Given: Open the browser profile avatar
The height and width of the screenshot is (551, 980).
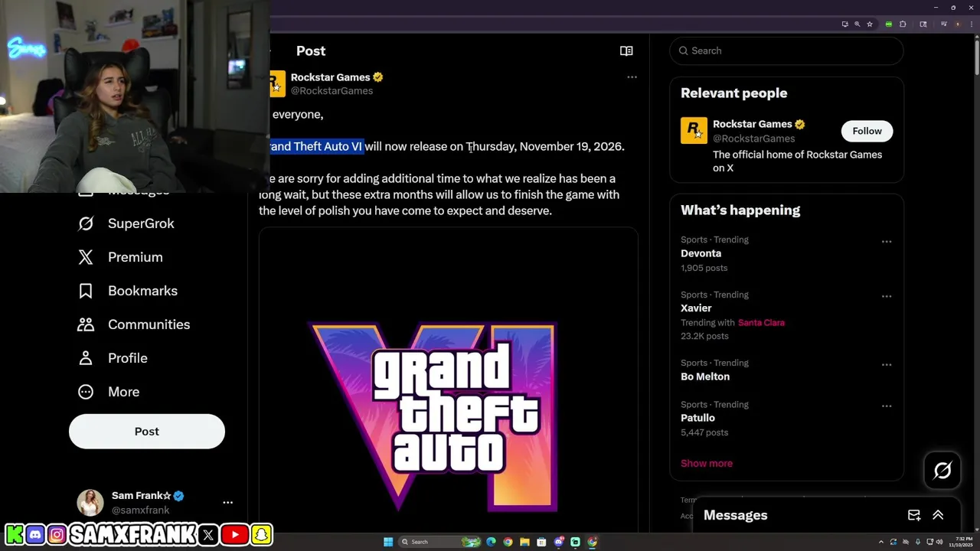Looking at the screenshot, I should click(958, 24).
